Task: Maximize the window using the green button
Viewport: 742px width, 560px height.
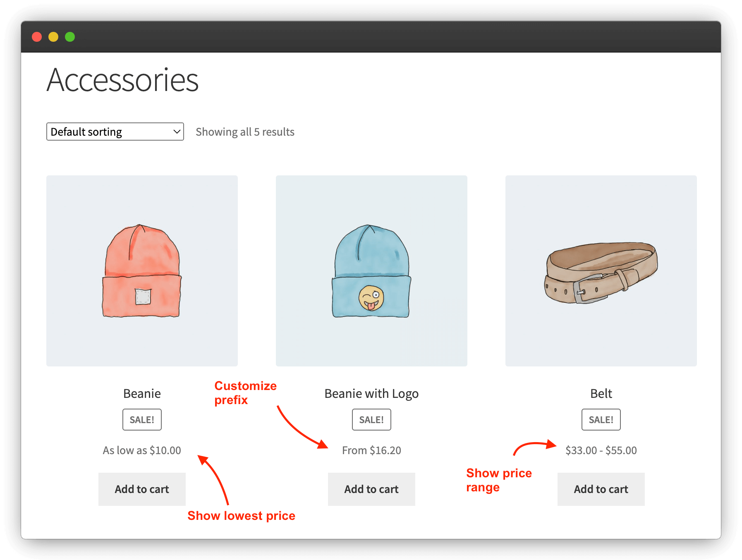Action: click(70, 37)
